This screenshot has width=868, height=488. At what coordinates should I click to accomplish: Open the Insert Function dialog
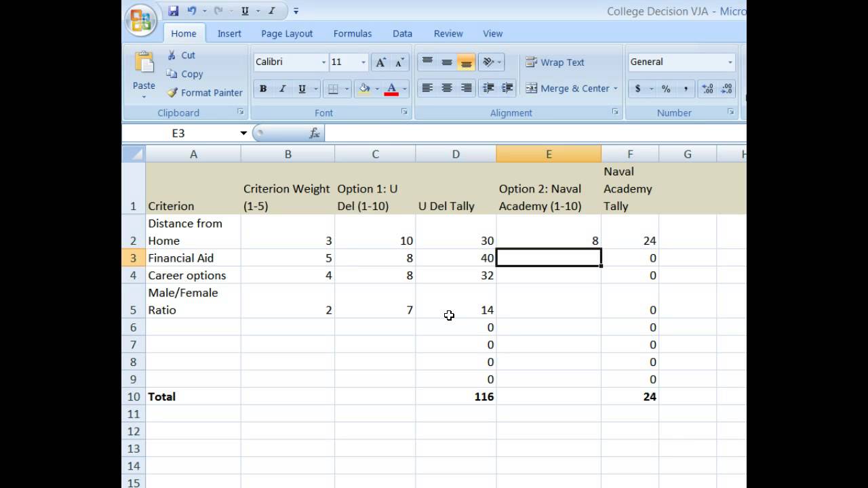coord(315,134)
